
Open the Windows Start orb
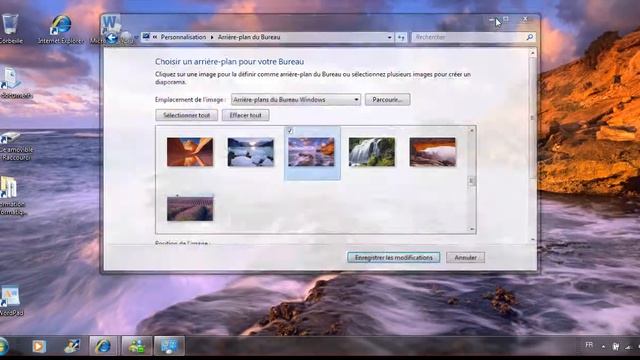pos(3,346)
